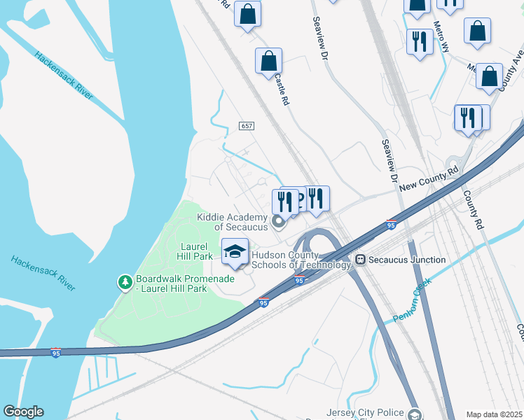Click the I-95 shield over the river

tap(55, 353)
